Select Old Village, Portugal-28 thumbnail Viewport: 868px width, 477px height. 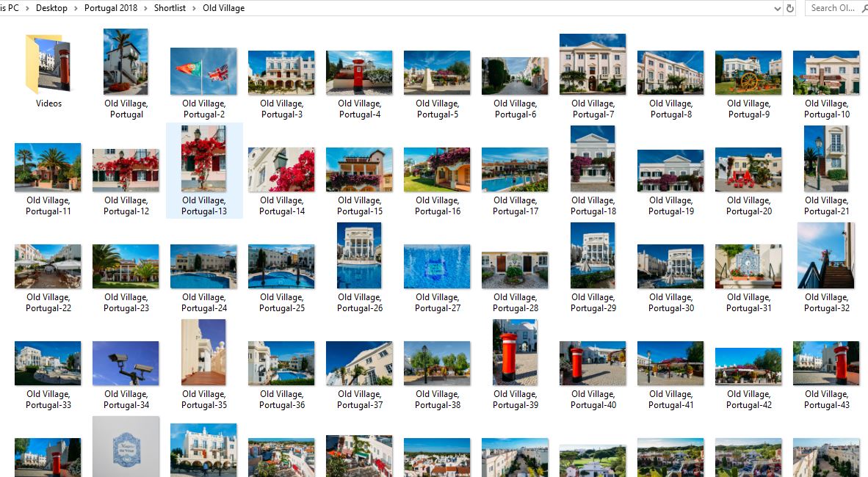tap(515, 269)
